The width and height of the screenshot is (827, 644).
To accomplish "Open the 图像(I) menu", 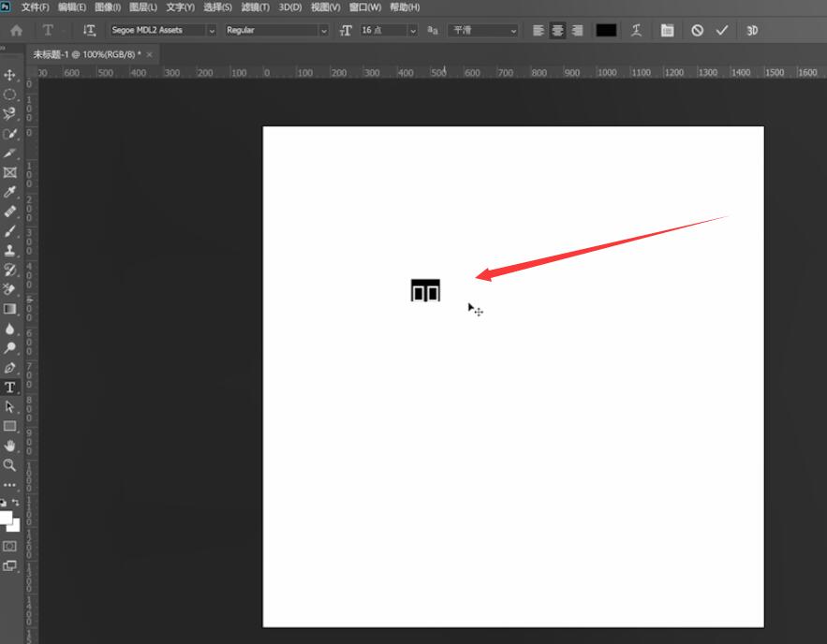I will click(108, 7).
